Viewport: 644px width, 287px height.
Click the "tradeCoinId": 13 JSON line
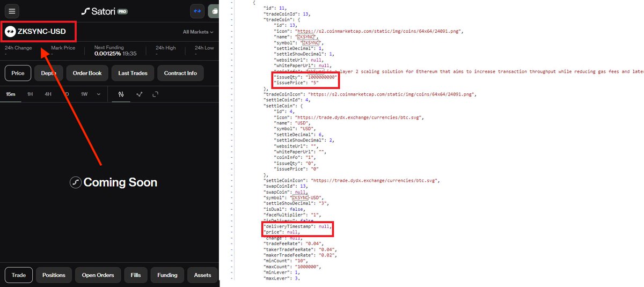pos(287,13)
